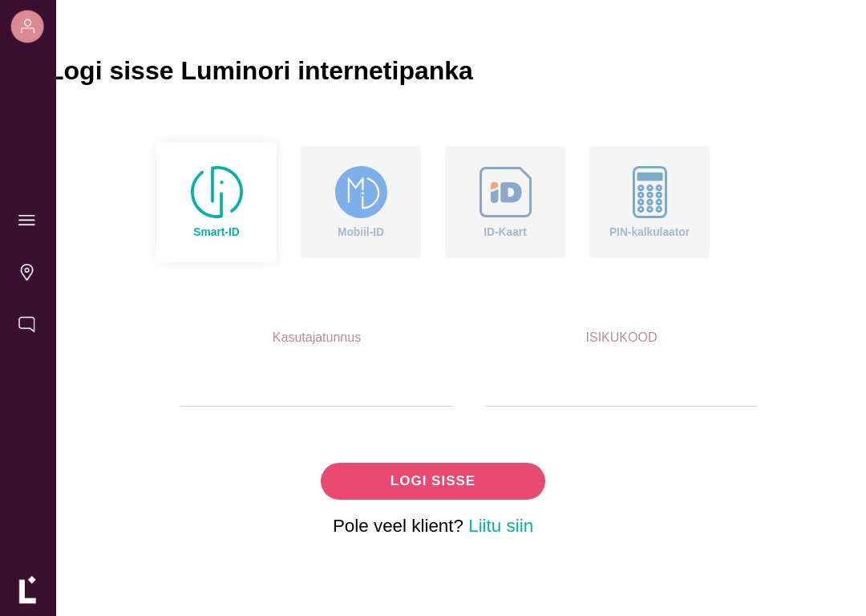
Task: Click the green Smart-ID logo icon
Action: point(216,192)
